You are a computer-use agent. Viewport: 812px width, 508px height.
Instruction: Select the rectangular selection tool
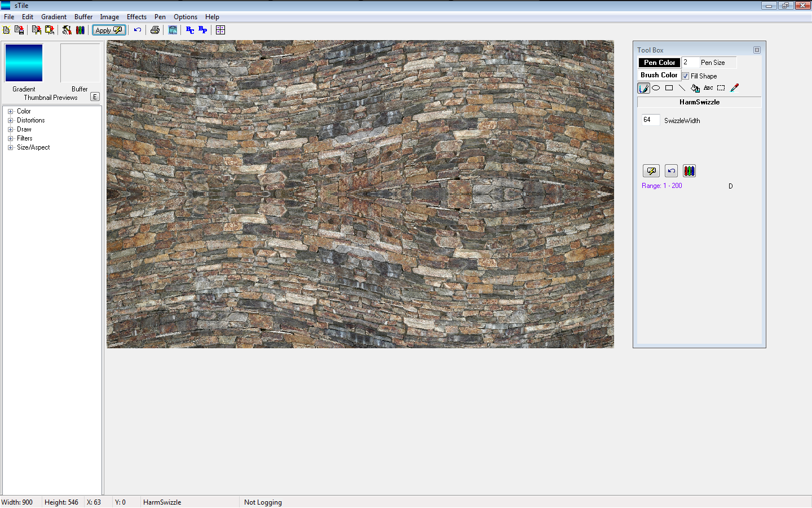(721, 88)
